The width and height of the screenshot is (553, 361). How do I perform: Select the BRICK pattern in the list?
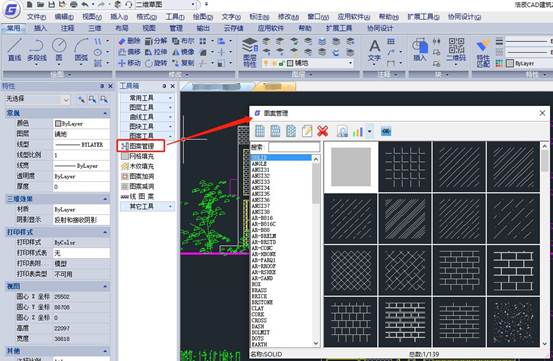(259, 296)
